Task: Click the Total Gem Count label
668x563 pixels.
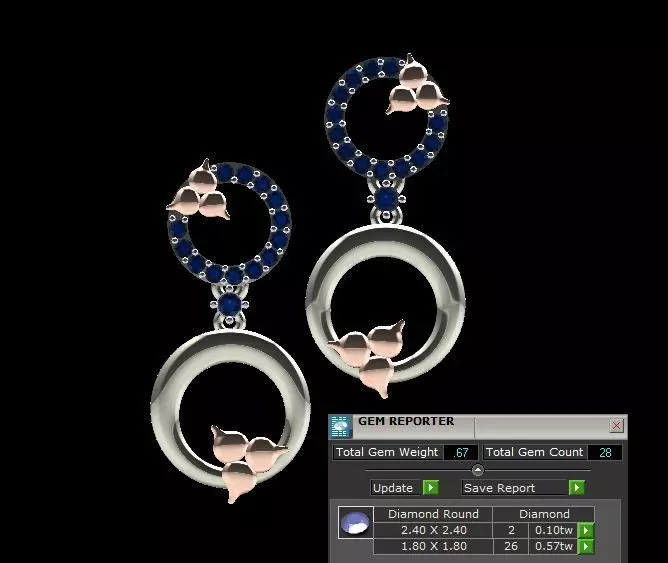Action: point(534,452)
